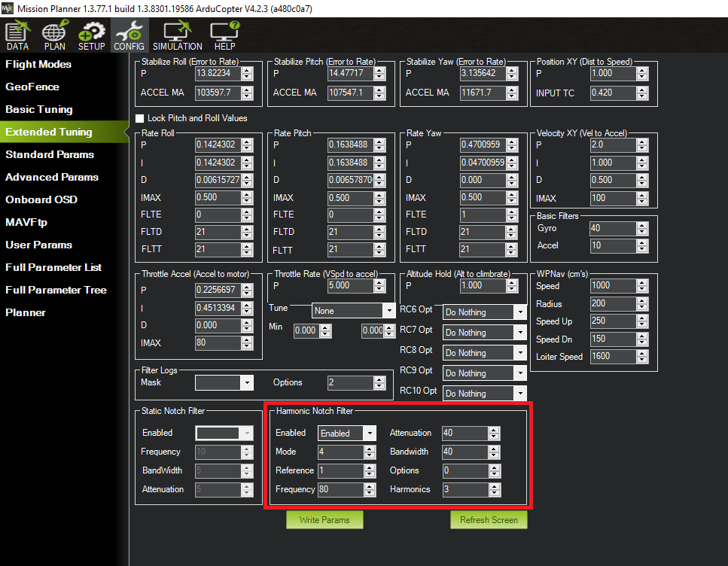Click the Basic Filters Gyro field
728x566 pixels.
pos(613,229)
